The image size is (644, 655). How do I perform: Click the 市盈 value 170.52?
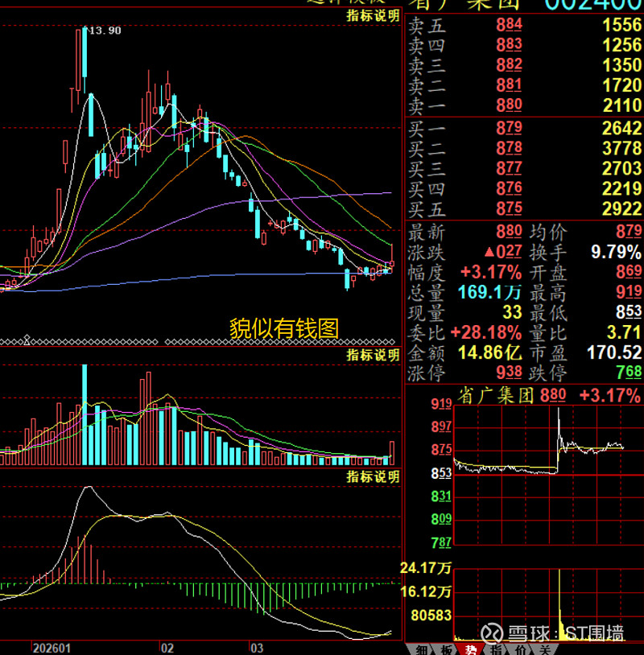[x=614, y=352]
